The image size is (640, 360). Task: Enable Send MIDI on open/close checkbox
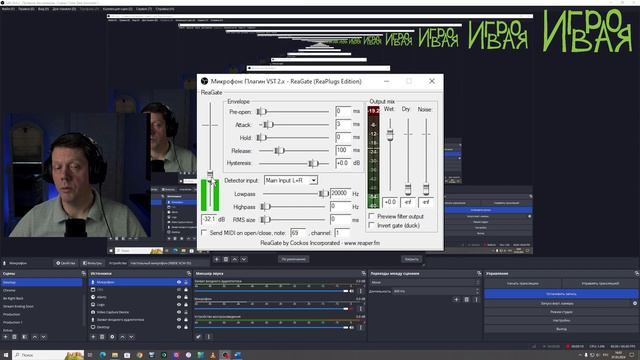tap(204, 233)
